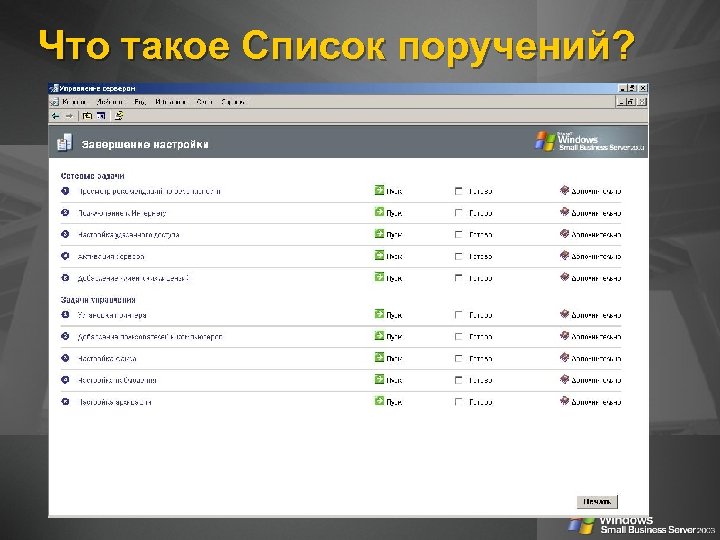Click Пуск for Настройка удаленного доступа
The image size is (720, 540).
tap(388, 234)
